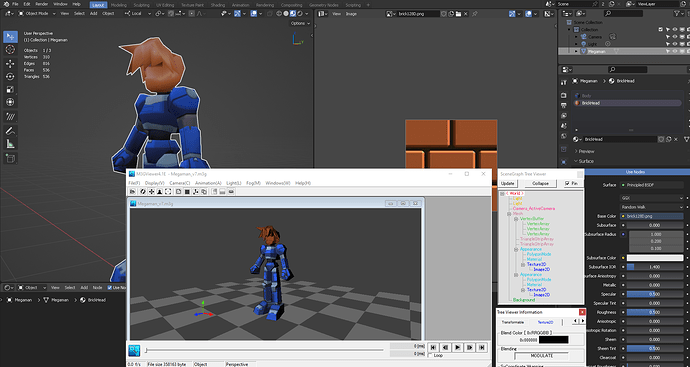Toggle viewport visibility eye for Megaman object
Screen dimensions: 690x367
(x=675, y=51)
